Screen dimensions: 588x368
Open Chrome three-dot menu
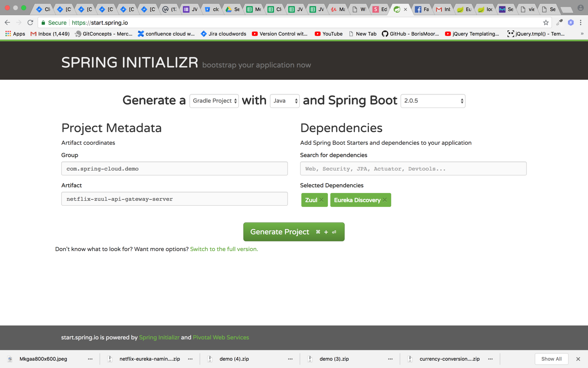point(581,23)
